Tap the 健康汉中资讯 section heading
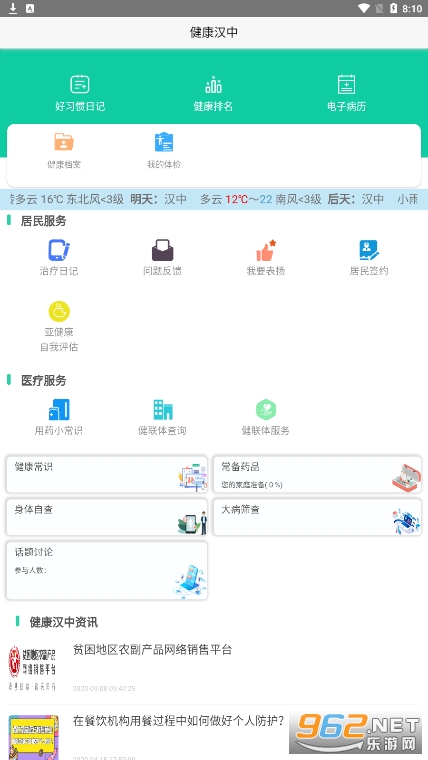Image resolution: width=428 pixels, height=760 pixels. (x=64, y=622)
